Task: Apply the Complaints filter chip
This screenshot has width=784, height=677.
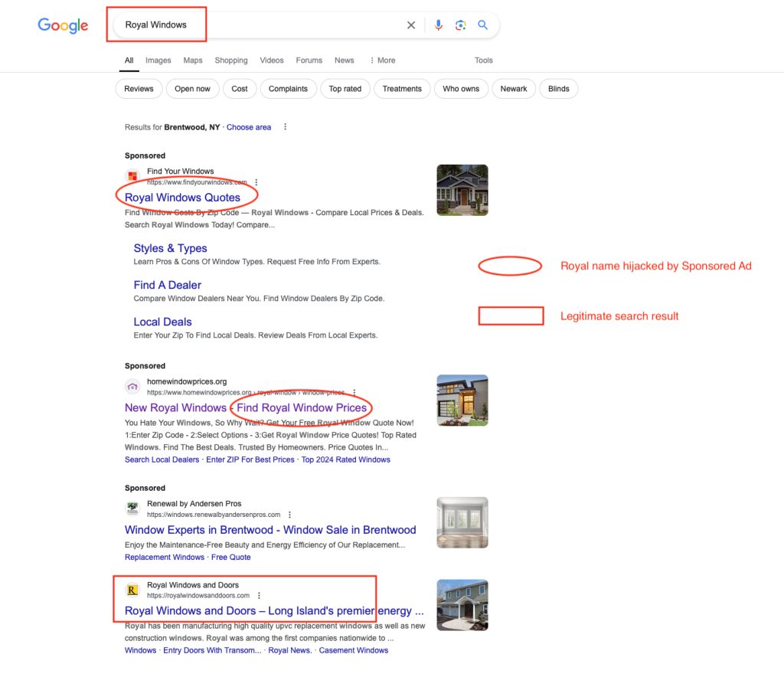Action: pyautogui.click(x=288, y=89)
